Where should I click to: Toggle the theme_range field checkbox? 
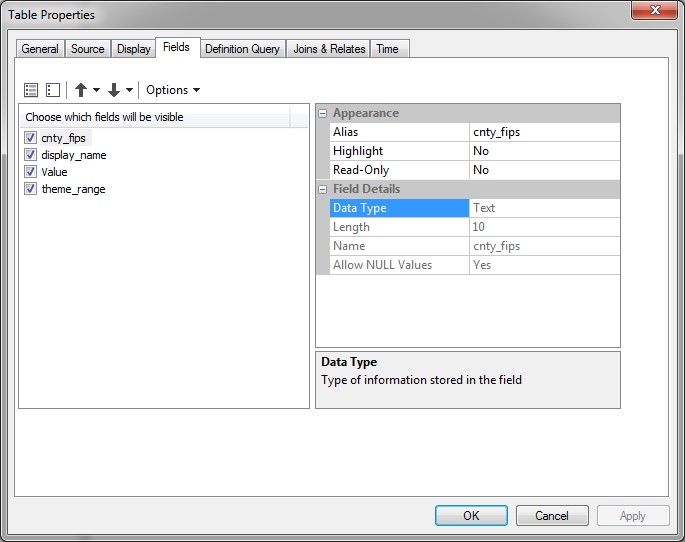point(31,189)
